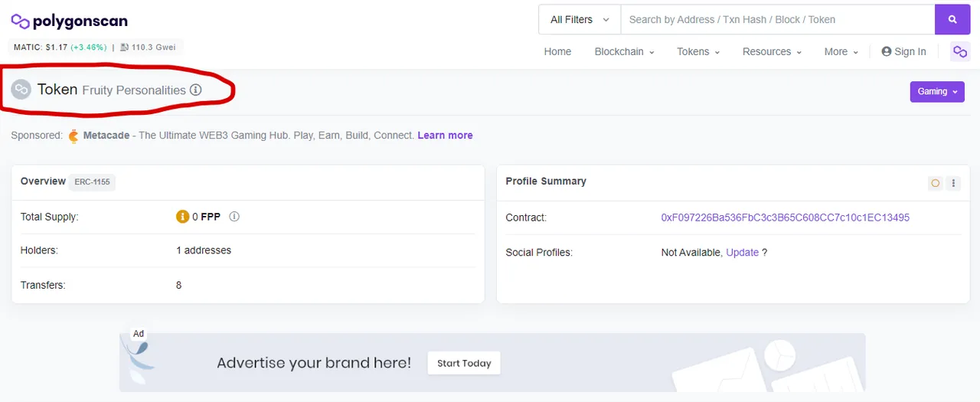The image size is (980, 402).
Task: Click Learn more sponsored link
Action: pos(445,136)
